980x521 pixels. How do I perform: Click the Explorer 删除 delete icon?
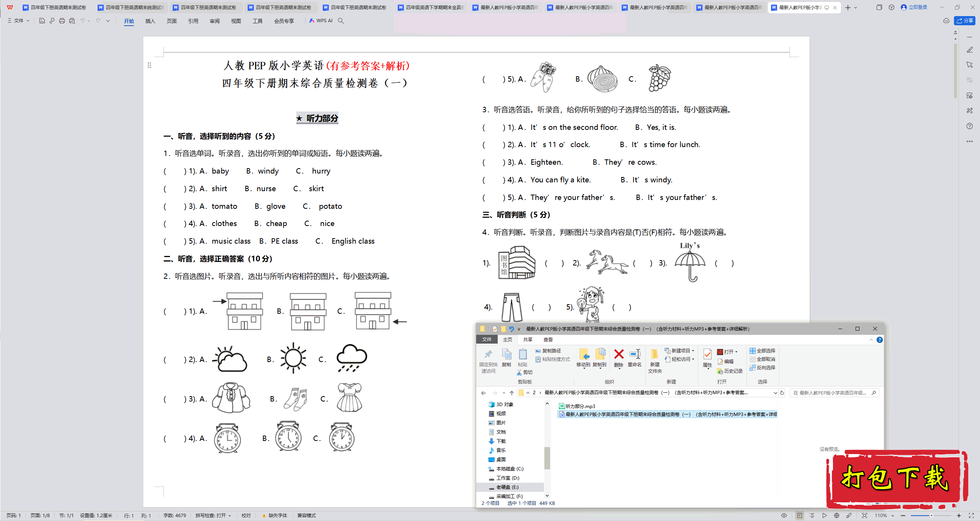tap(619, 358)
